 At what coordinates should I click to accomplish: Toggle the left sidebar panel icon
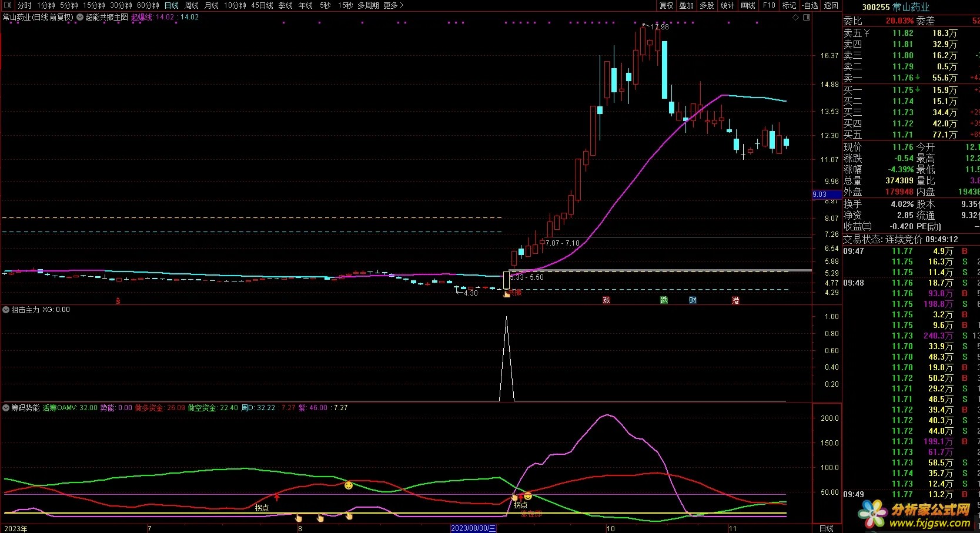[x=7, y=5]
